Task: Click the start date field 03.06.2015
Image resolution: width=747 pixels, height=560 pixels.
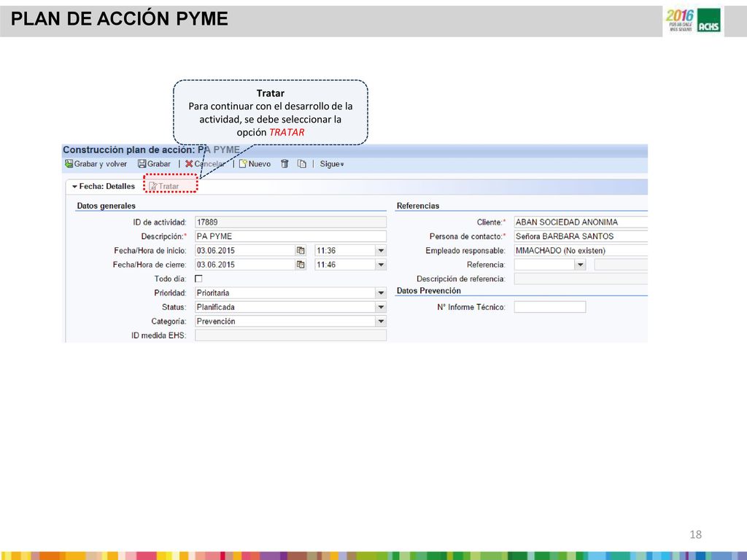Action: [245, 251]
